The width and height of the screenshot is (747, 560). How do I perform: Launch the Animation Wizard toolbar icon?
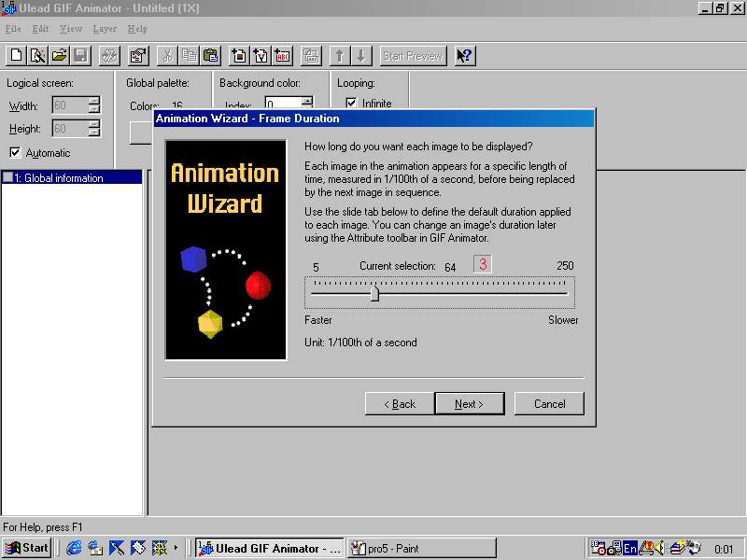point(38,56)
